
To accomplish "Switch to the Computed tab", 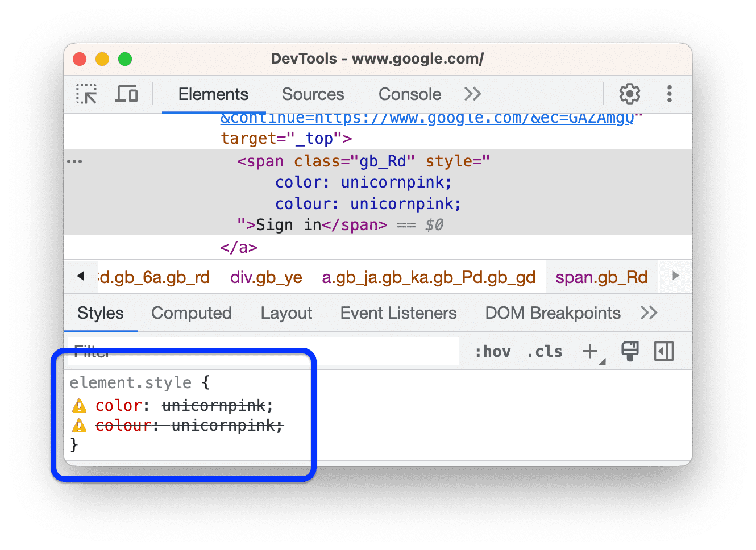I will click(x=191, y=312).
